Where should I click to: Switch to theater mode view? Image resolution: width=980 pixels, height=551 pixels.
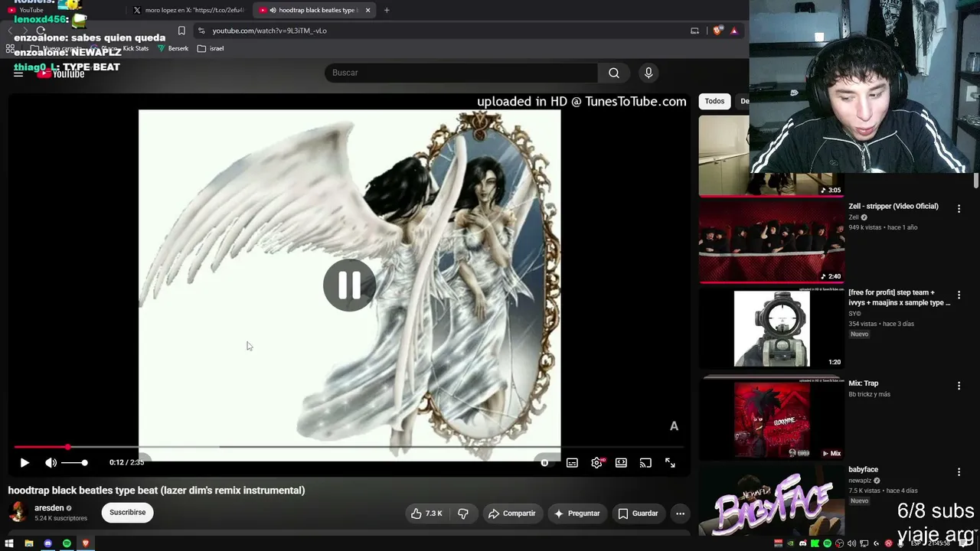click(621, 463)
